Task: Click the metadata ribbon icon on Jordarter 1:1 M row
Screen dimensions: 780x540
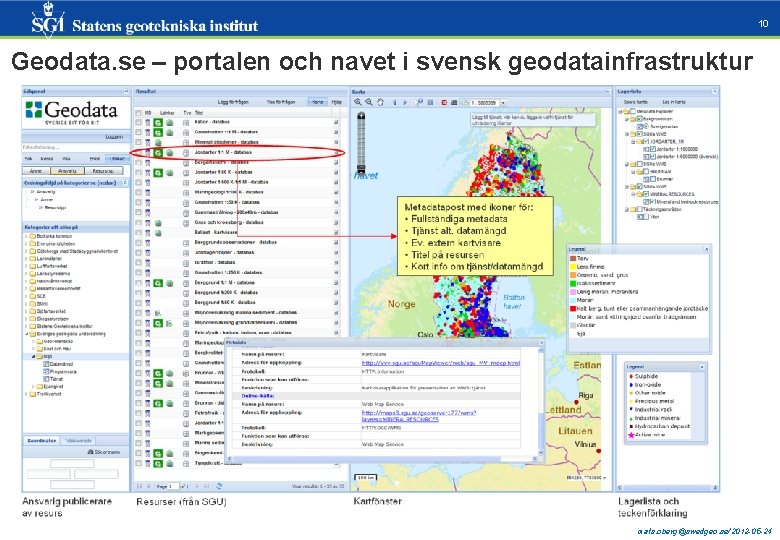Action: 148,153
